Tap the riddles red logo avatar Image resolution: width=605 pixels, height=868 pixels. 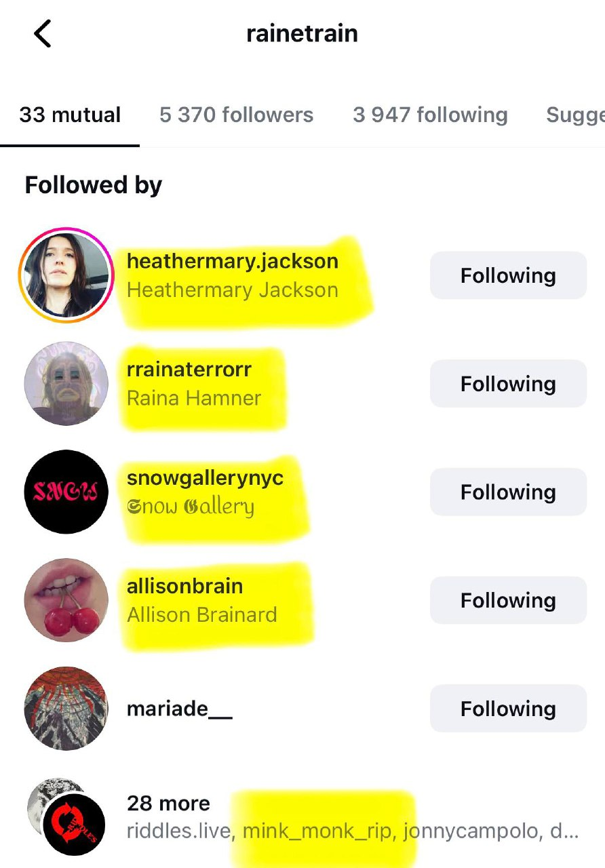pos(74,825)
